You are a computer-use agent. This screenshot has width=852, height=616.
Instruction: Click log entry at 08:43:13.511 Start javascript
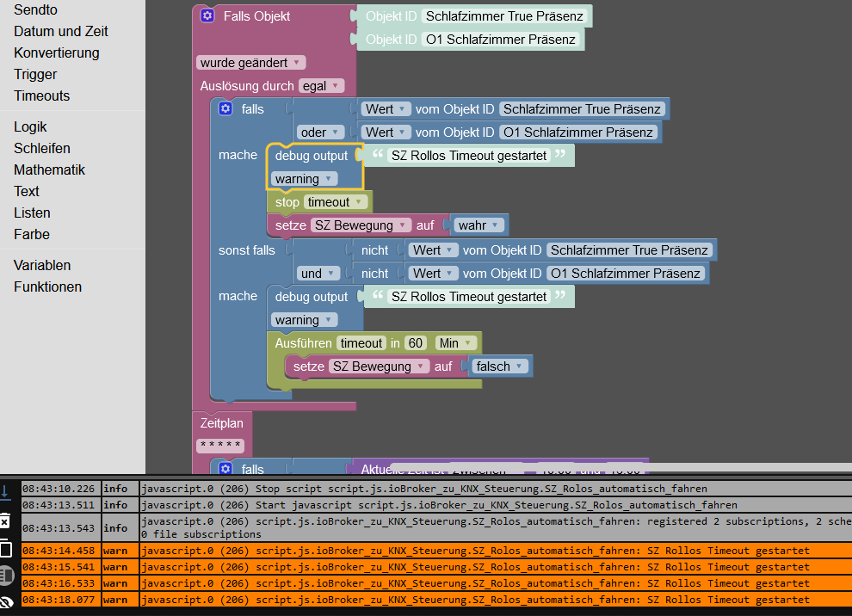coord(437,505)
